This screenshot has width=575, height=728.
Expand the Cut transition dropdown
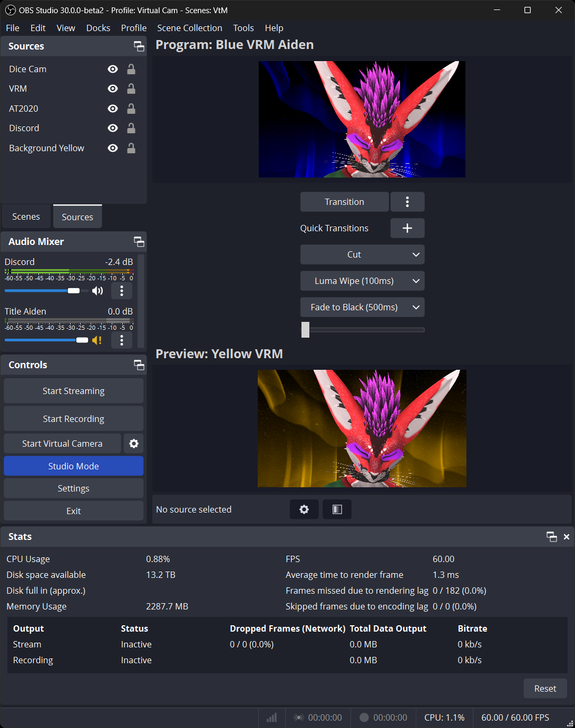pyautogui.click(x=362, y=254)
